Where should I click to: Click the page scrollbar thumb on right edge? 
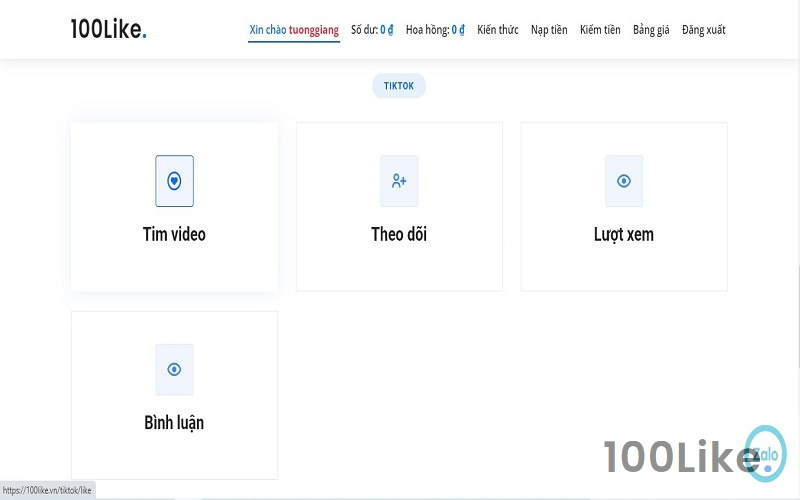click(x=798, y=316)
